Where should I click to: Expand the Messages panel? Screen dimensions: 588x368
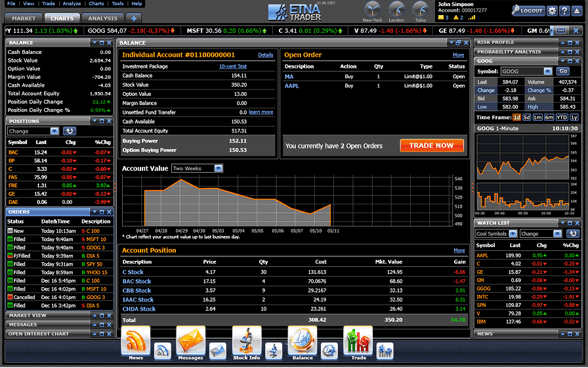coord(94,325)
